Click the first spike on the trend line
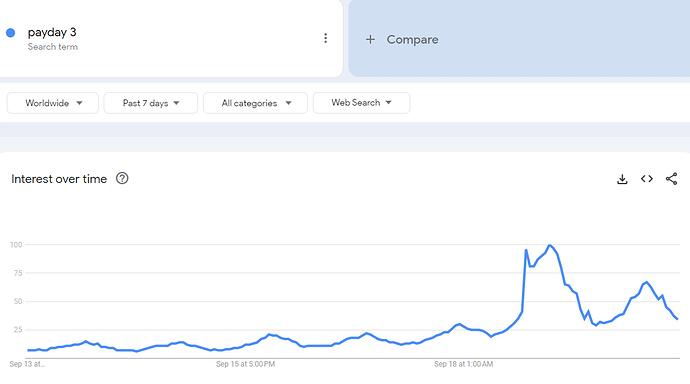Screen dimensions: 690x384 (526, 250)
